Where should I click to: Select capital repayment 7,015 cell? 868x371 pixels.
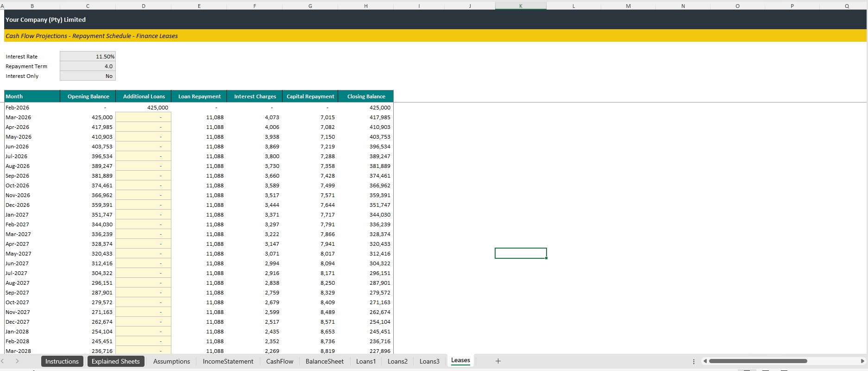[310, 117]
